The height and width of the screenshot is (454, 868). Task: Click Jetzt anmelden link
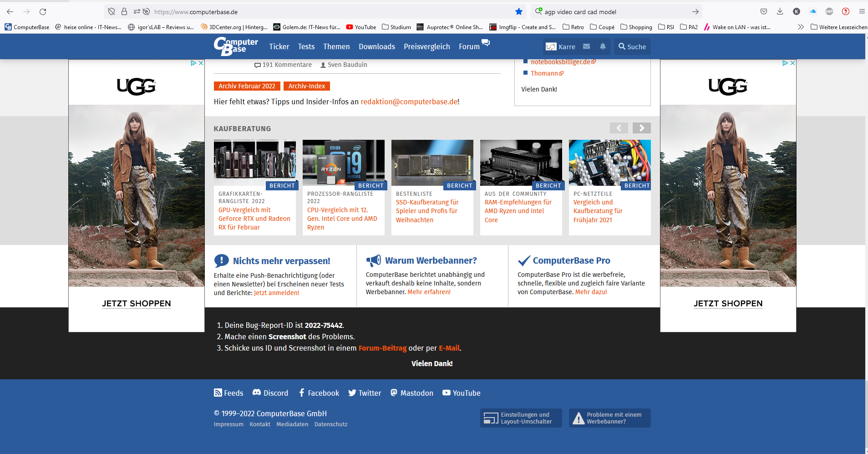[x=277, y=293]
